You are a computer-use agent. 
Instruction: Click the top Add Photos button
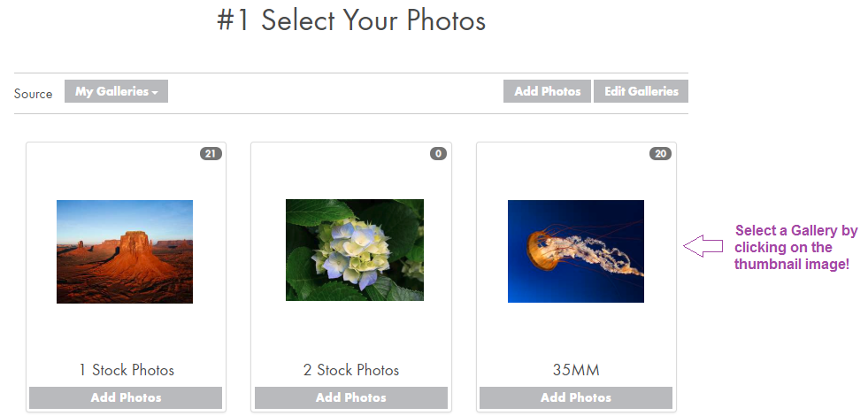[x=547, y=91]
